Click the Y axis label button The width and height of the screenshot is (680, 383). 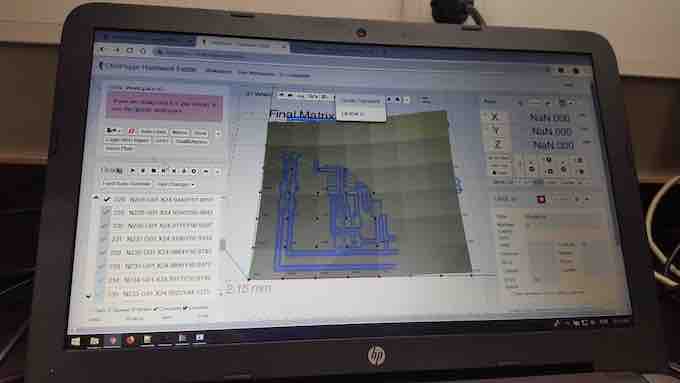pos(496,131)
